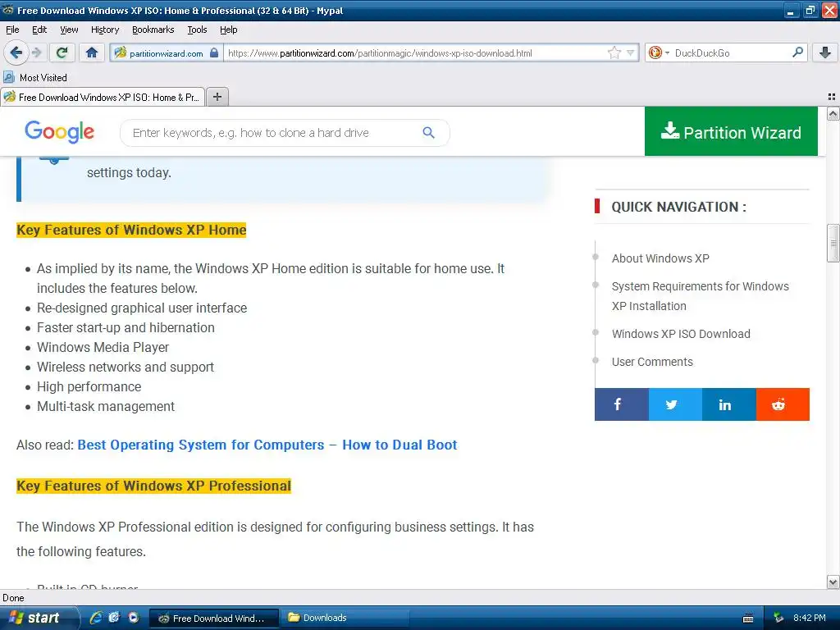Jump to User Comments section
Screen dimensions: 840x630
pos(652,362)
